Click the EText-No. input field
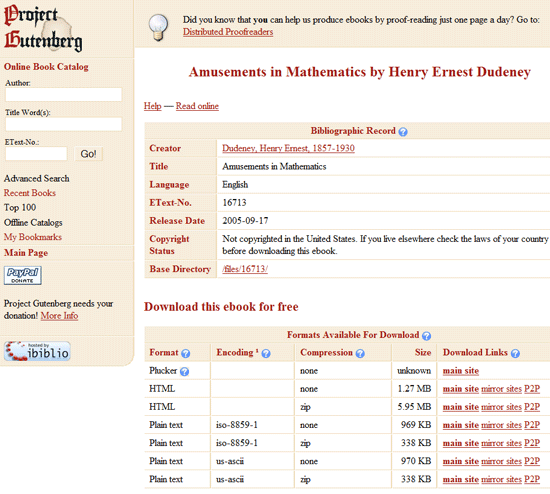Viewport: 550px width, 494px height. pyautogui.click(x=36, y=154)
